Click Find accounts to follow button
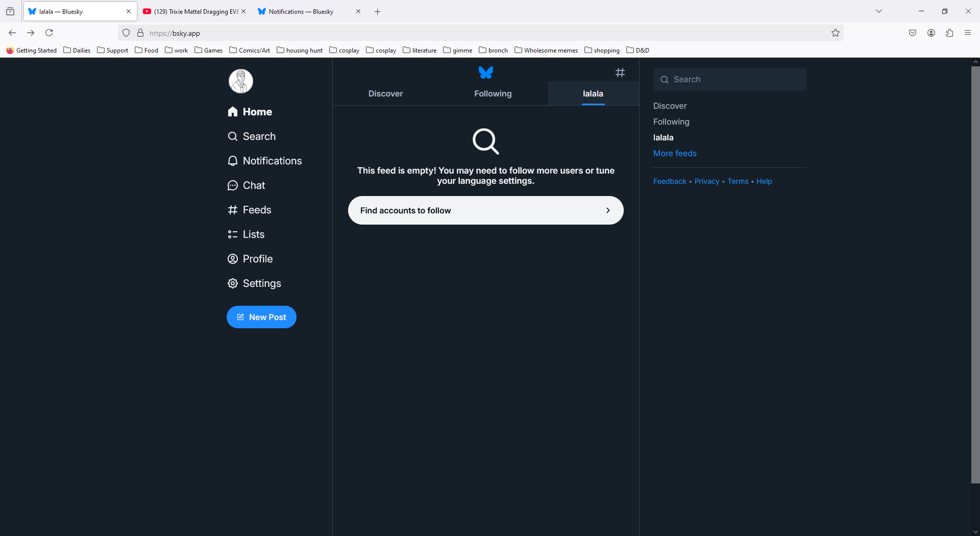 [485, 210]
